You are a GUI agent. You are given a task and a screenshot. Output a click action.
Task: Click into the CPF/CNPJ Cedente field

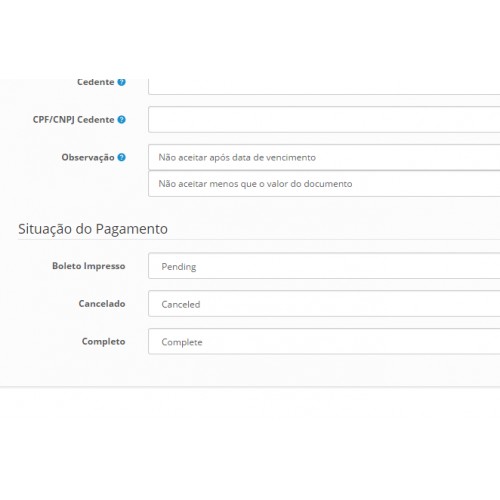[x=324, y=119]
